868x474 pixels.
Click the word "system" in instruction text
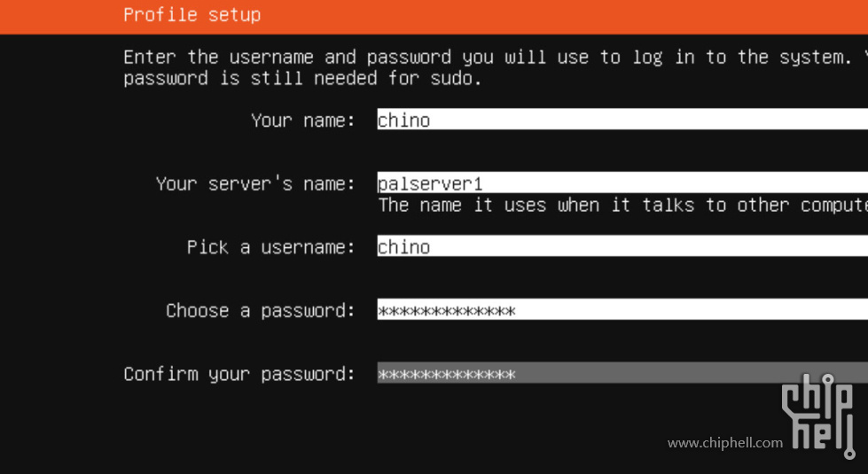[815, 57]
